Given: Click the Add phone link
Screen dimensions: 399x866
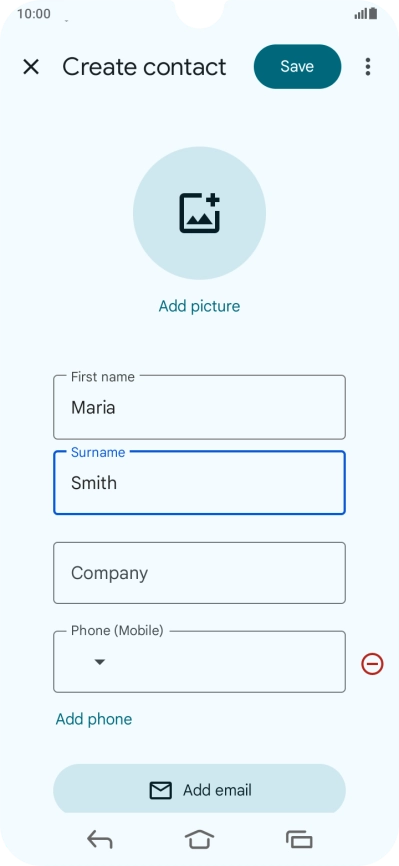Looking at the screenshot, I should coord(94,719).
